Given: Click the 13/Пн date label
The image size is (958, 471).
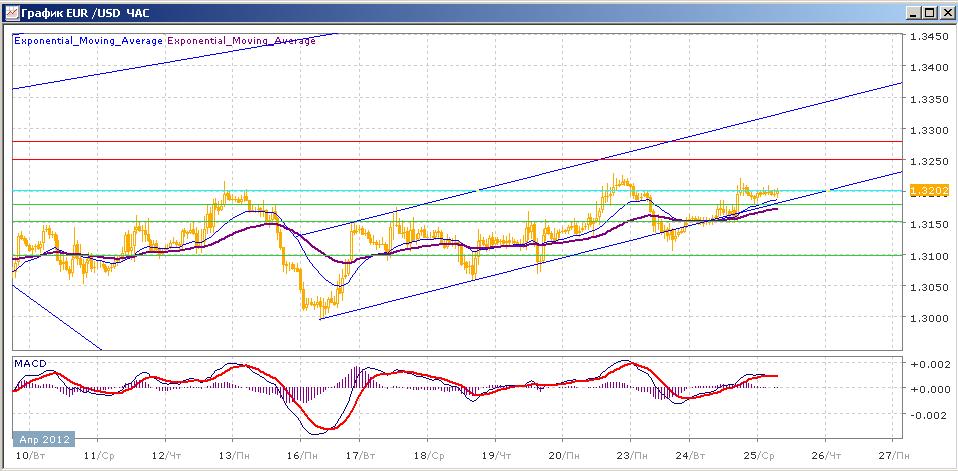Looking at the screenshot, I should (233, 456).
